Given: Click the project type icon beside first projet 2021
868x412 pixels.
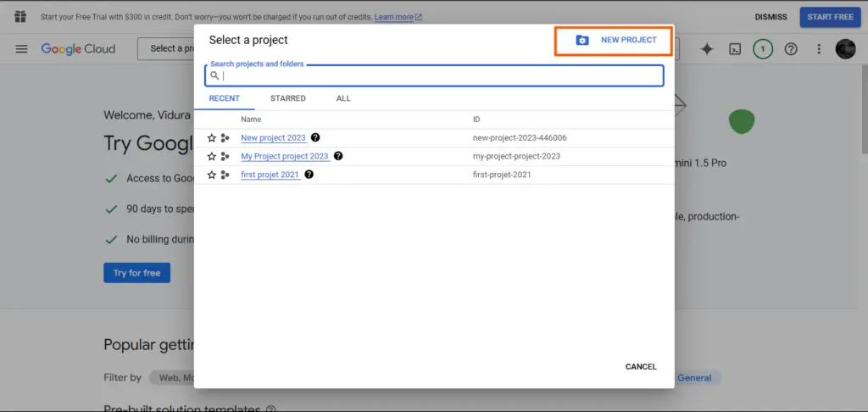Looking at the screenshot, I should click(x=225, y=175).
